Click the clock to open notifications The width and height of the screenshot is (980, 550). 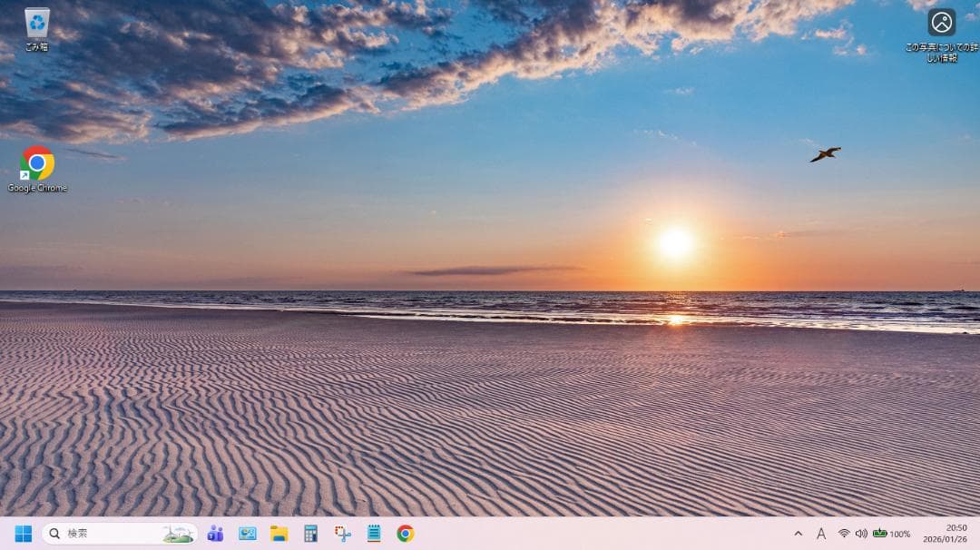tap(945, 534)
